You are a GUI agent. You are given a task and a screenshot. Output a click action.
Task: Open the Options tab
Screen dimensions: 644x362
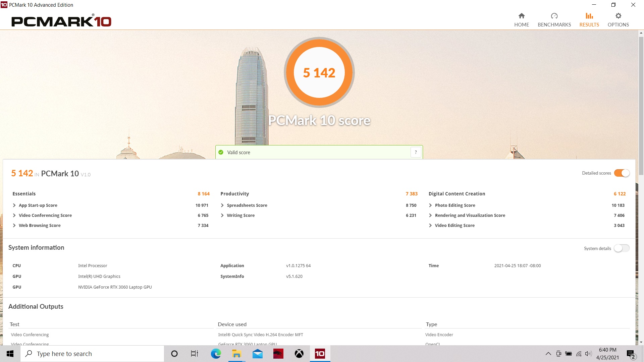click(x=618, y=20)
